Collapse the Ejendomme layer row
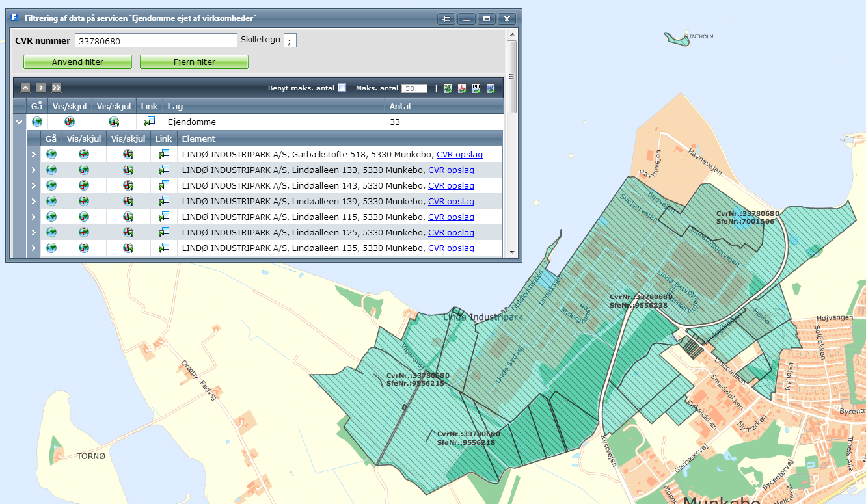866x504 pixels. (x=20, y=122)
